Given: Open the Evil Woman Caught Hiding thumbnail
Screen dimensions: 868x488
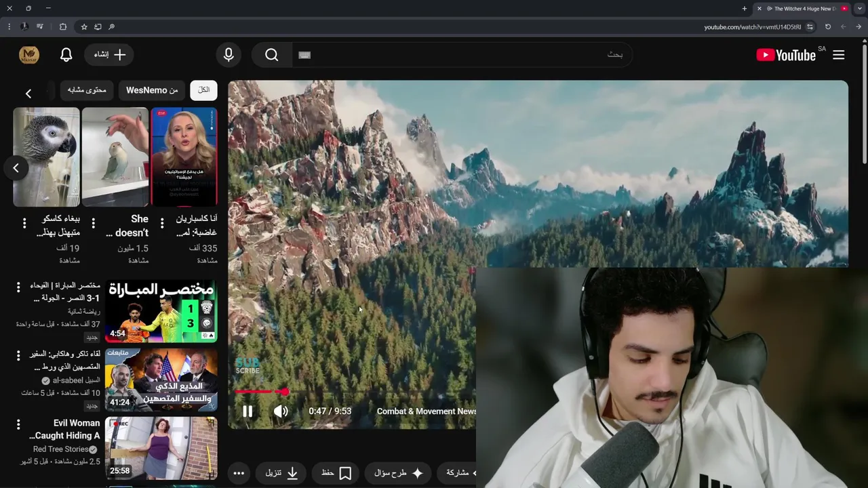Looking at the screenshot, I should (161, 448).
